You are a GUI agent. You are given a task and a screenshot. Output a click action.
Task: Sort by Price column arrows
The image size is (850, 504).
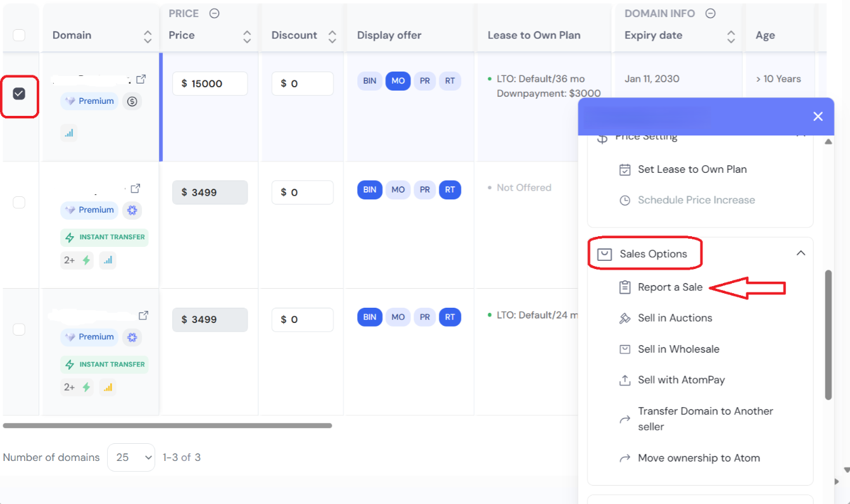247,37
